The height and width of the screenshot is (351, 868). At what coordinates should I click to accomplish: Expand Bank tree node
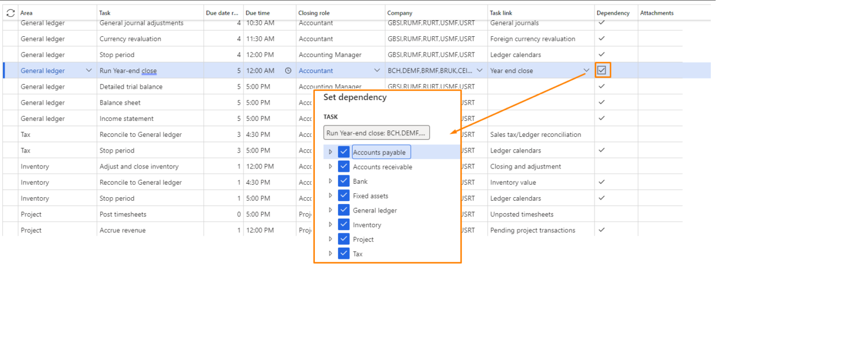tap(331, 181)
